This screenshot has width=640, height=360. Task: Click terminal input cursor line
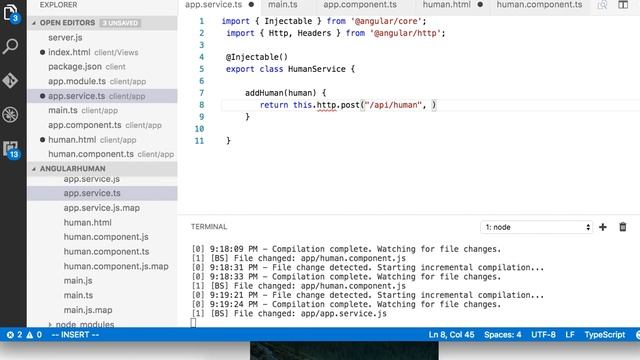[193, 323]
